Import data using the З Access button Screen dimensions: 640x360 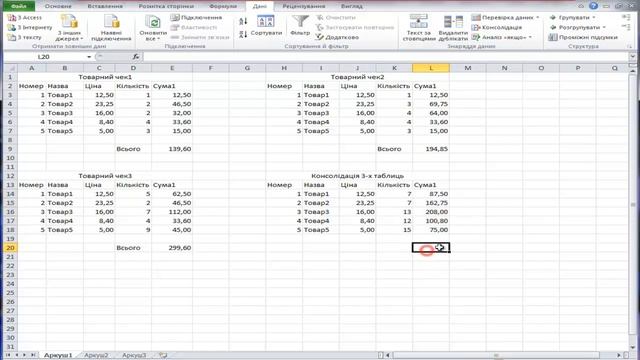24,18
